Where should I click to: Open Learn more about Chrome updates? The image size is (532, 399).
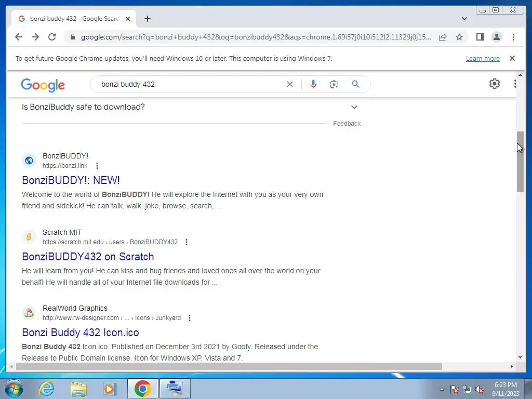[483, 58]
